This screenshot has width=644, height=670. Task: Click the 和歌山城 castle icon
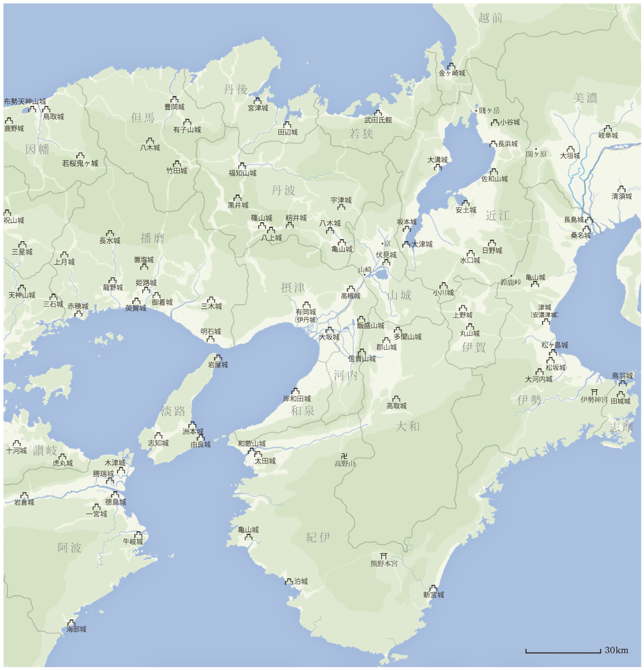[251, 451]
